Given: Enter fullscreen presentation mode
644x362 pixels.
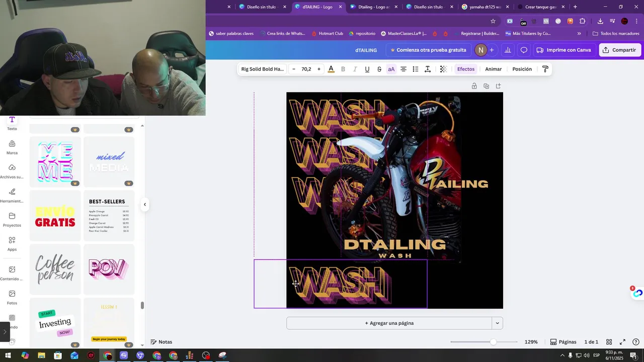Looking at the screenshot, I should click(x=622, y=342).
